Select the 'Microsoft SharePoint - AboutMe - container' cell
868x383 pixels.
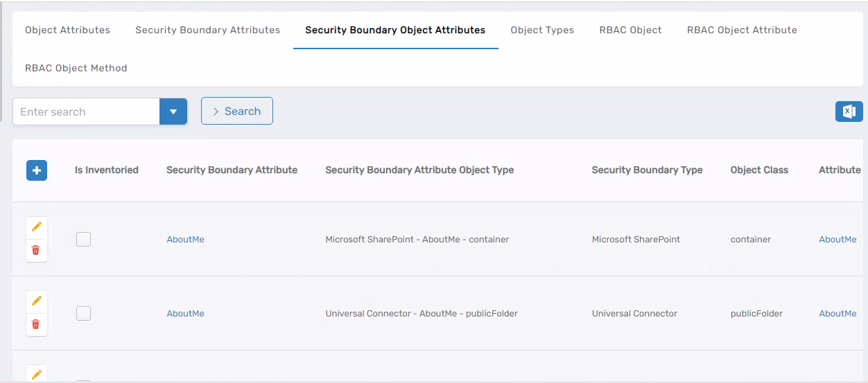coord(417,239)
